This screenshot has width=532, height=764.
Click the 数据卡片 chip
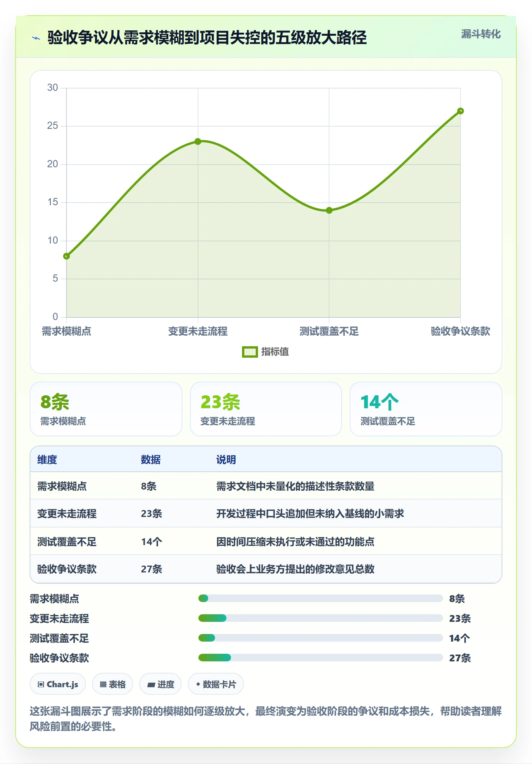tap(216, 684)
